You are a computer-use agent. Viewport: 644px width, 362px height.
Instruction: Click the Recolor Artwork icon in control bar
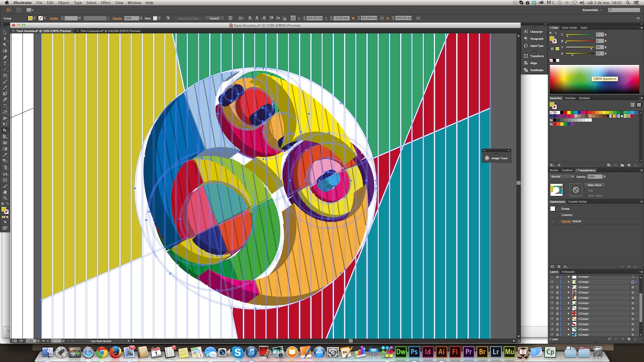click(168, 18)
